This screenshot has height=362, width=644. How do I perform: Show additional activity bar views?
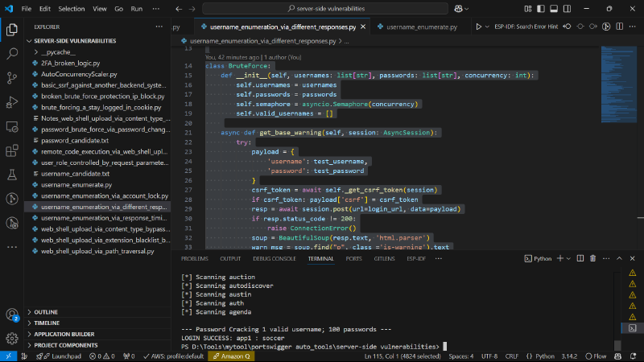point(12,247)
